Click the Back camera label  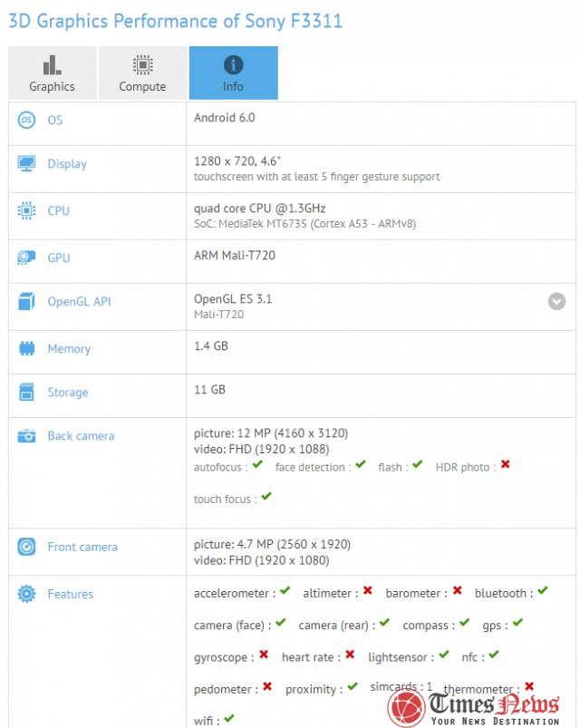81,436
